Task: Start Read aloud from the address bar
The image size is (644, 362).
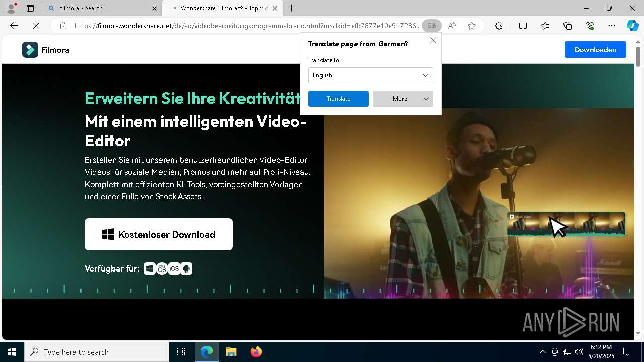Action: [452, 26]
